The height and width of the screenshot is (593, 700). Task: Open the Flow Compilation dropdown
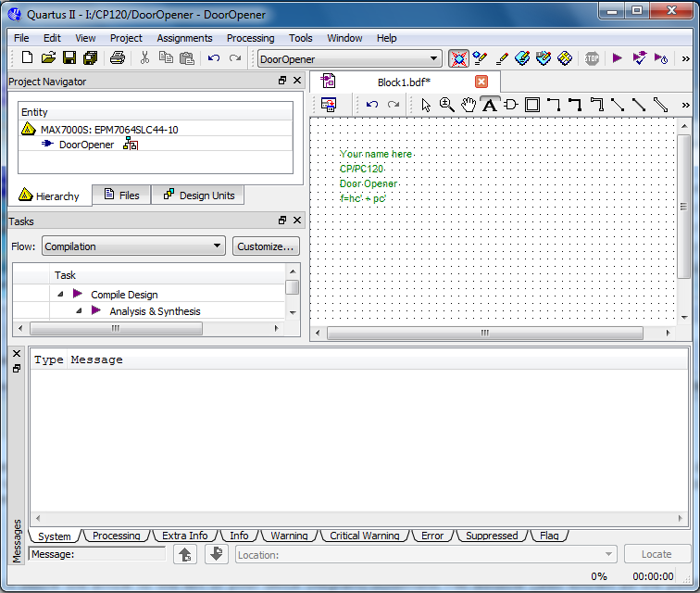133,246
